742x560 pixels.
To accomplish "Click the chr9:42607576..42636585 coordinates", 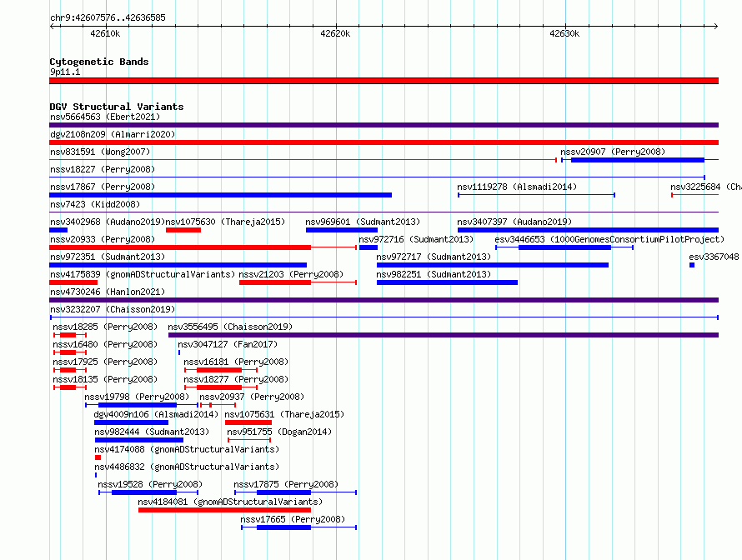I will pos(108,17).
